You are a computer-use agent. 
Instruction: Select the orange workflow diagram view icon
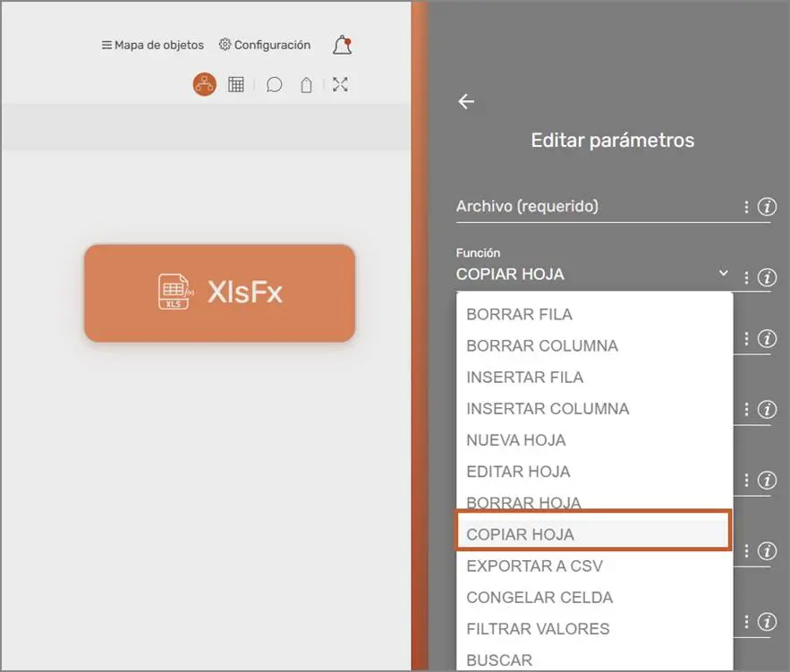[x=205, y=84]
